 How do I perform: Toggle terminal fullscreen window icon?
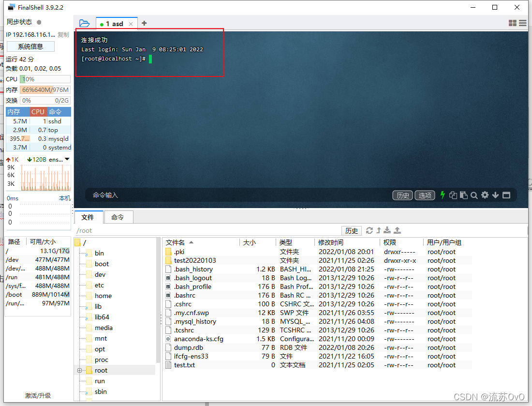tap(506, 195)
